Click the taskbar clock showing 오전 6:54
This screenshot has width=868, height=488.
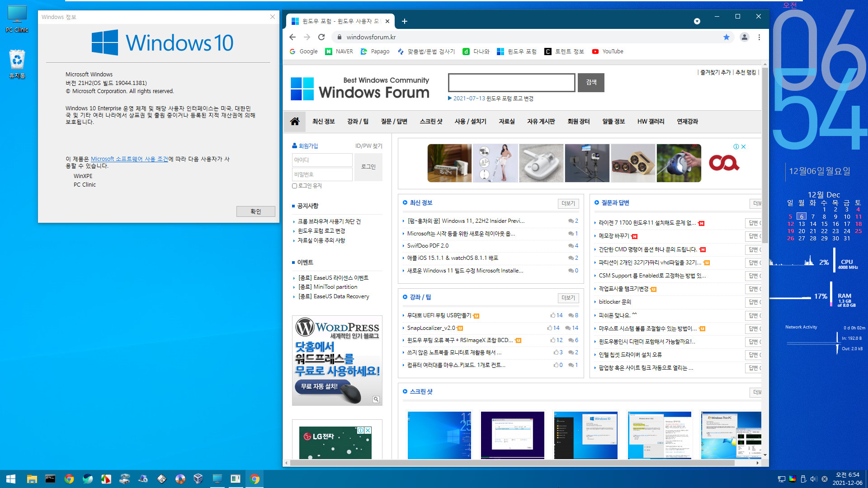(847, 479)
